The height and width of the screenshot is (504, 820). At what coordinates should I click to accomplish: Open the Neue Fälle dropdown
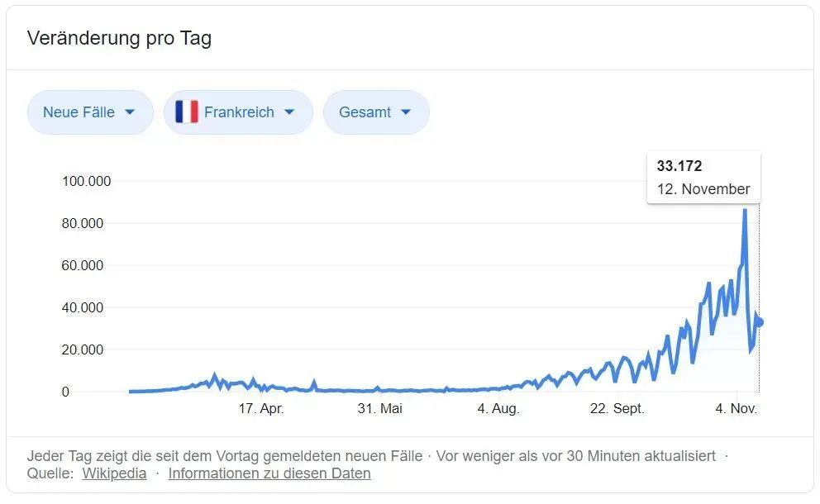(x=90, y=112)
